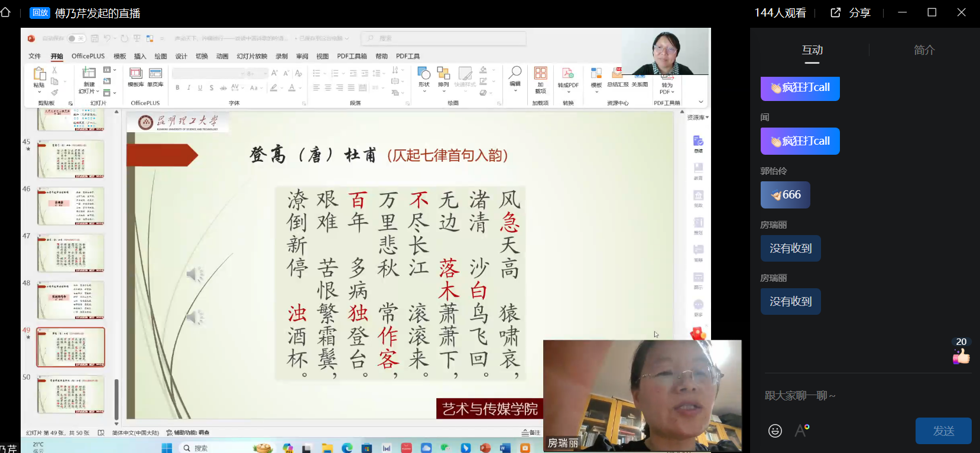Open the Arrange dropdown in ribbon

point(443,77)
